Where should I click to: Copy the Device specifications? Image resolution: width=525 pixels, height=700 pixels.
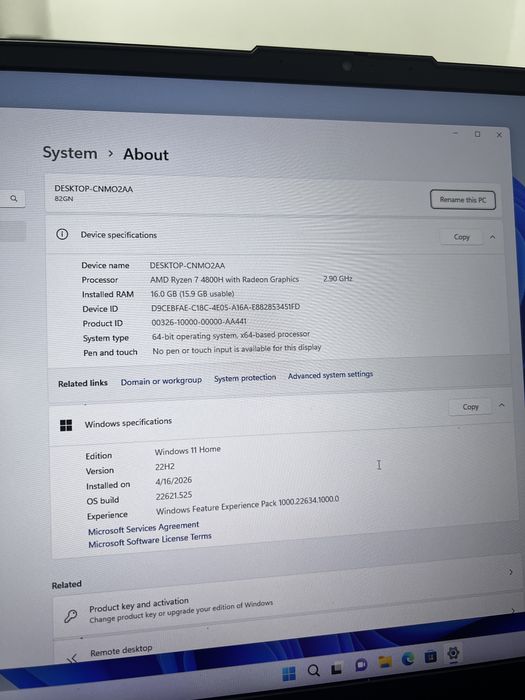click(x=462, y=237)
